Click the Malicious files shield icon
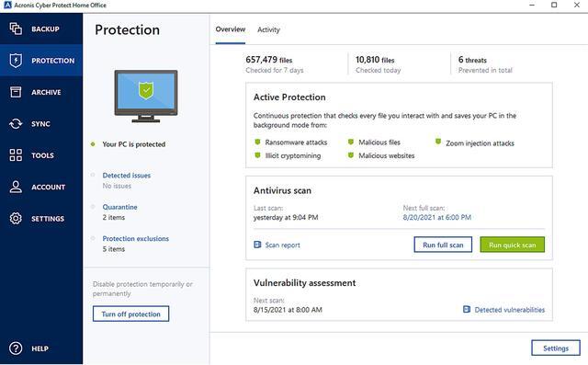This screenshot has width=588, height=365. click(351, 142)
